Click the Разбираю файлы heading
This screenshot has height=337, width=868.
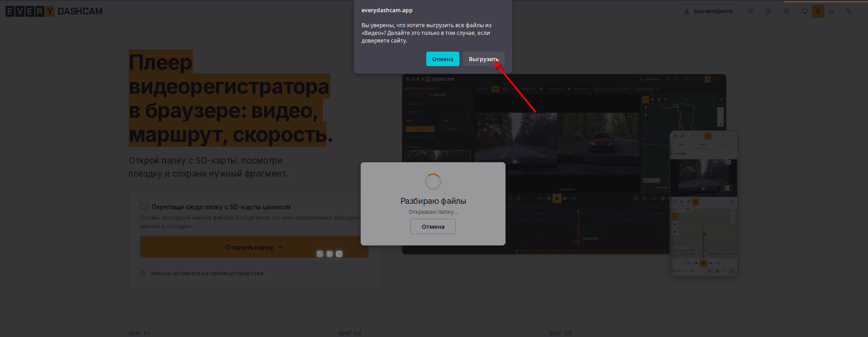[x=433, y=201]
